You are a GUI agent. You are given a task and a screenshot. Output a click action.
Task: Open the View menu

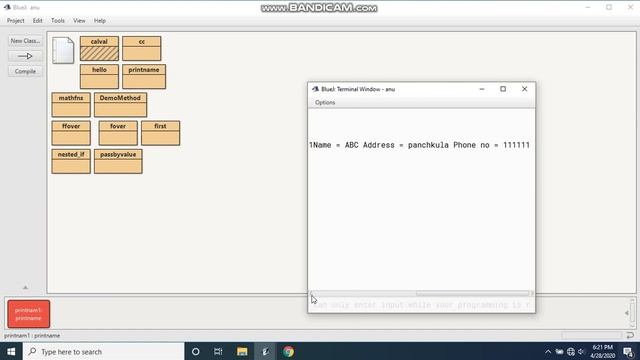(79, 21)
